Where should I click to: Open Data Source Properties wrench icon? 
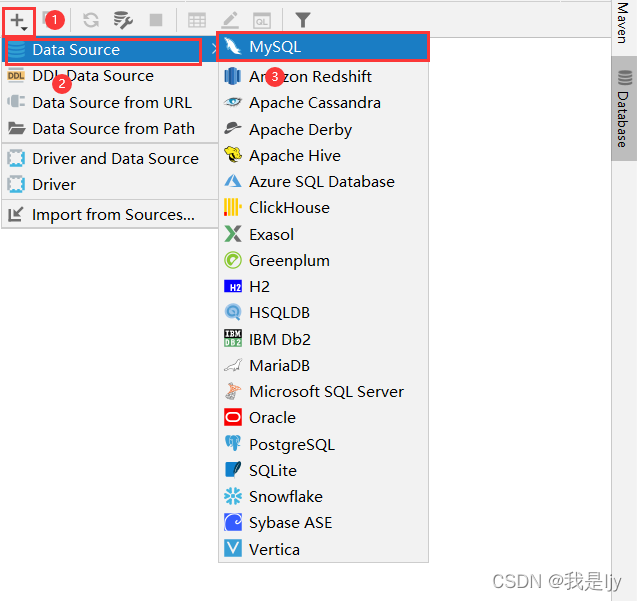click(123, 20)
